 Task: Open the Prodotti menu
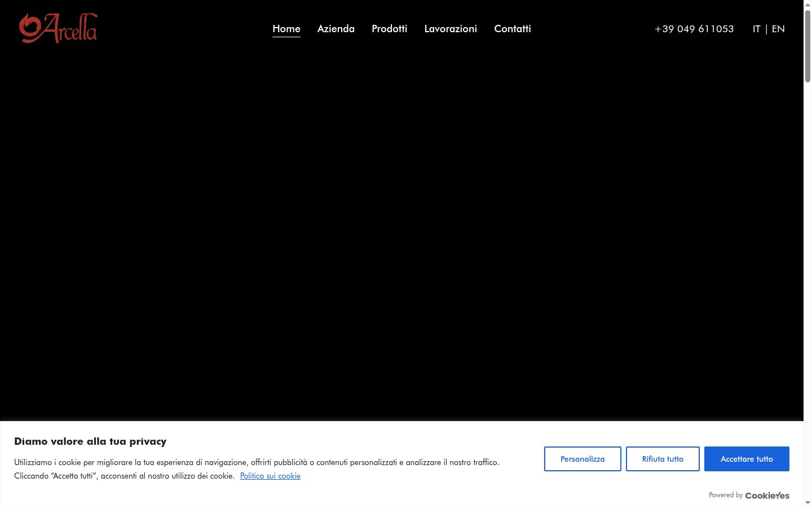point(389,29)
